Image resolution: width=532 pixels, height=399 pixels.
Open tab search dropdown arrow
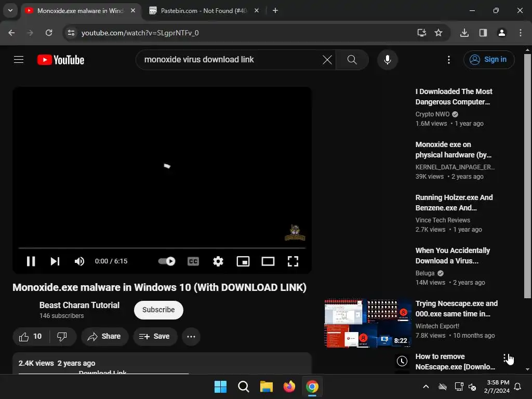point(10,10)
